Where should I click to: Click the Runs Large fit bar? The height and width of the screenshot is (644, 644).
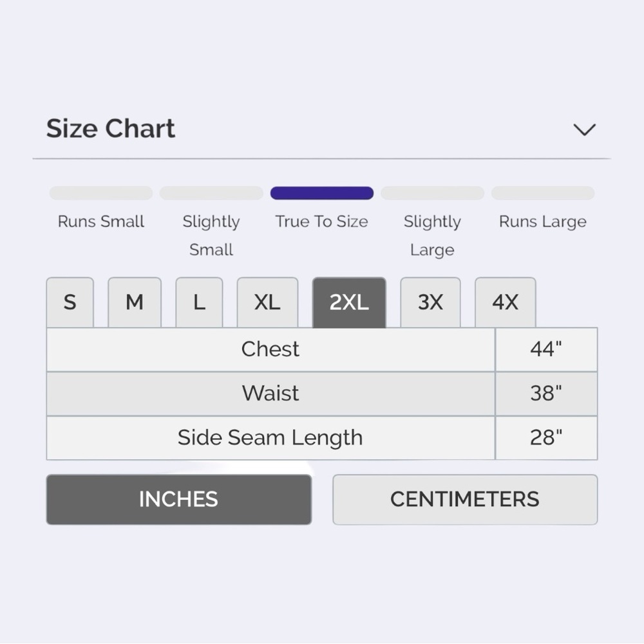543,193
